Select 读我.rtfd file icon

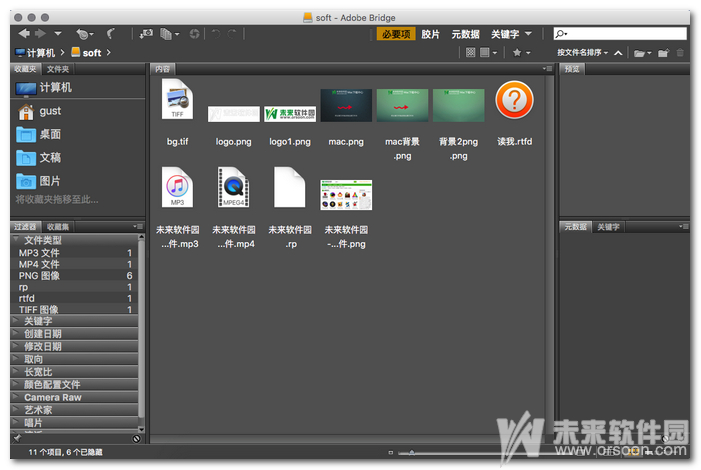(x=514, y=100)
